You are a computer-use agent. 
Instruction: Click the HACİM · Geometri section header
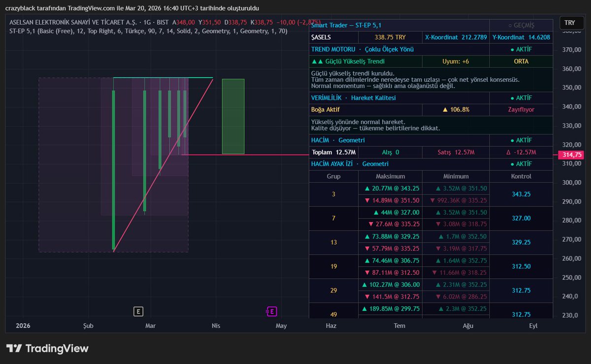pyautogui.click(x=399, y=140)
